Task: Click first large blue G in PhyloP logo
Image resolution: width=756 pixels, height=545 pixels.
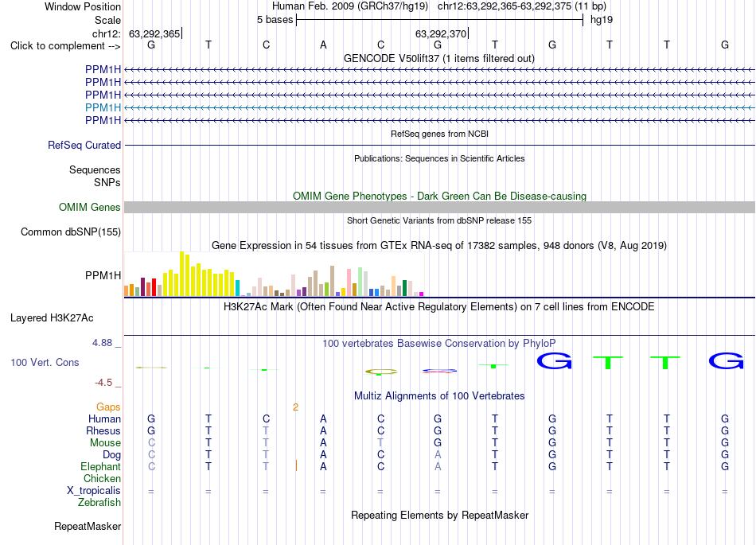Action: [555, 361]
